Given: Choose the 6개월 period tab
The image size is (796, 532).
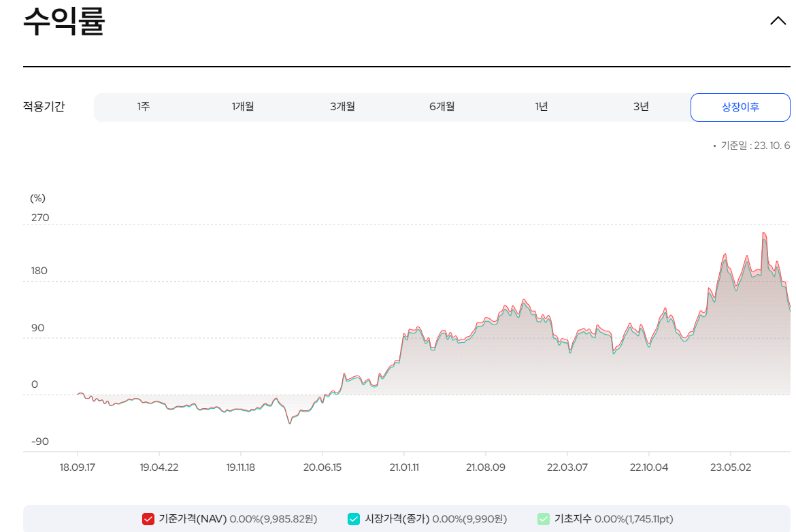Looking at the screenshot, I should pyautogui.click(x=442, y=107).
